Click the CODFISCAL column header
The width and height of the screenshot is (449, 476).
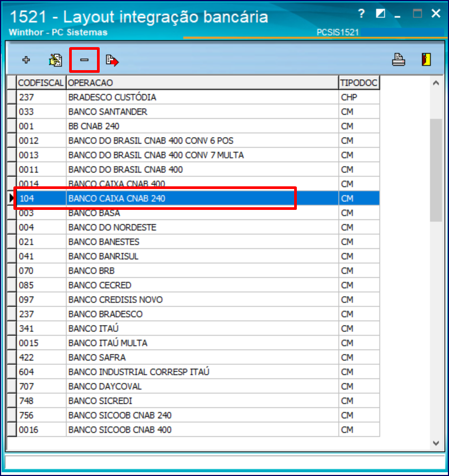point(41,82)
